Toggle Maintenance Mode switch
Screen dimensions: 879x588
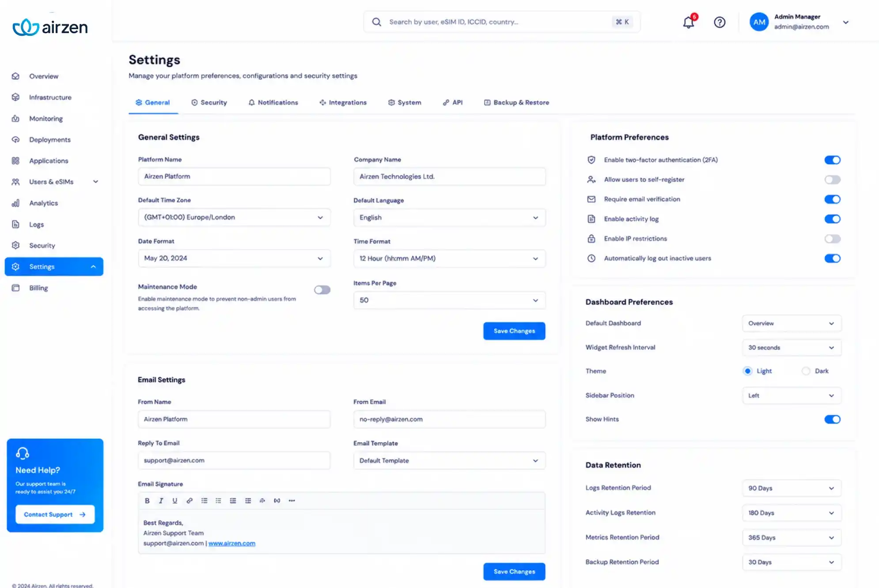tap(322, 290)
